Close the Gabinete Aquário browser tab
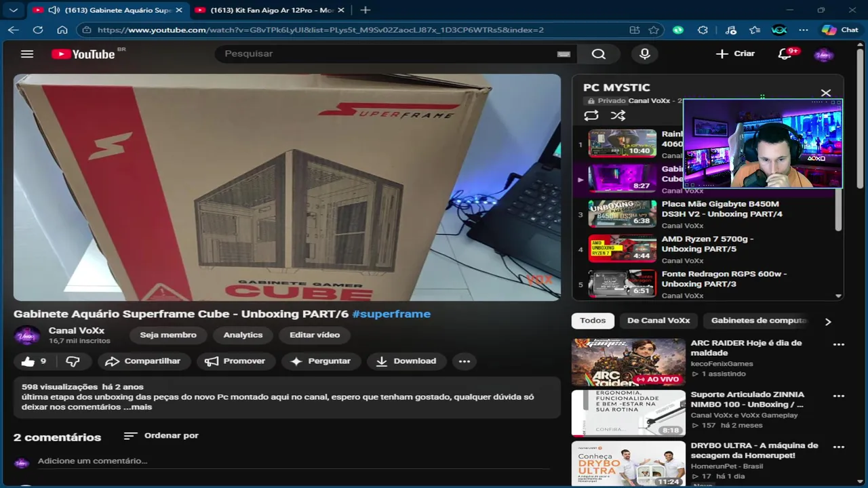868x488 pixels. tap(180, 10)
